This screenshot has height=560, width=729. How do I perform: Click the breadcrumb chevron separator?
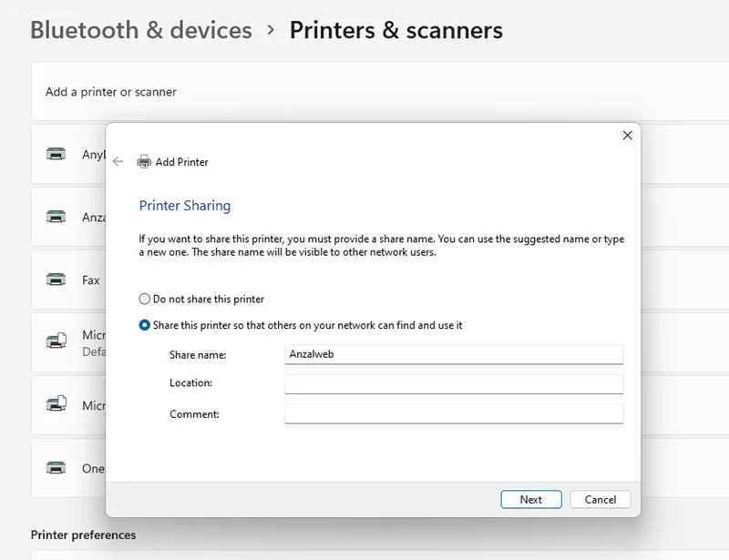271,30
